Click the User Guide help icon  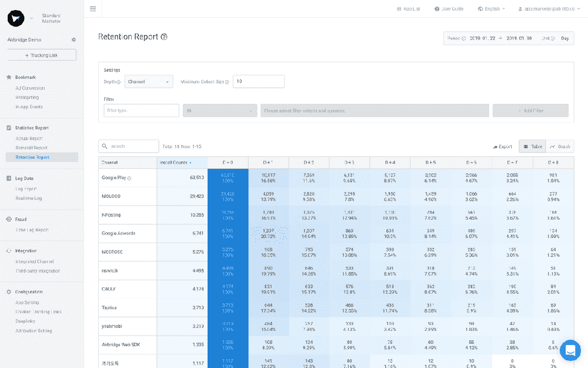click(x=437, y=9)
